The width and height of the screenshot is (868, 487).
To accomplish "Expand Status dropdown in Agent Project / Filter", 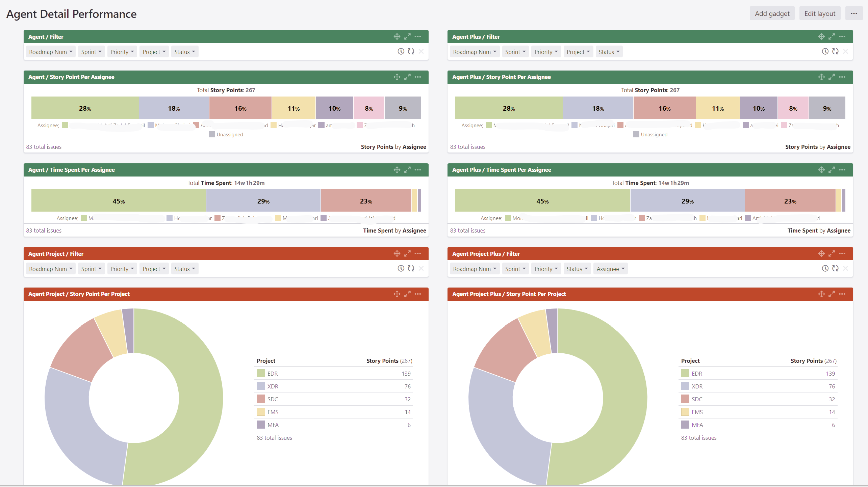I will [184, 269].
